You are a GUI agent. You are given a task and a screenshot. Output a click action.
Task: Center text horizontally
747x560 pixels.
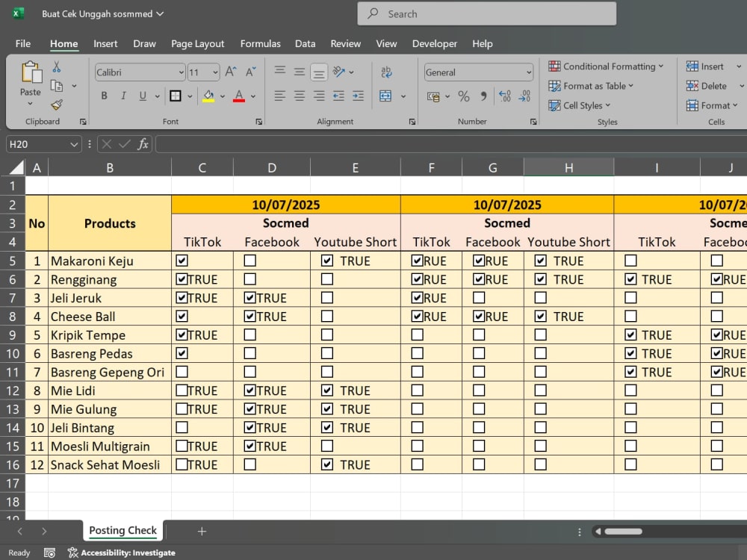[300, 96]
